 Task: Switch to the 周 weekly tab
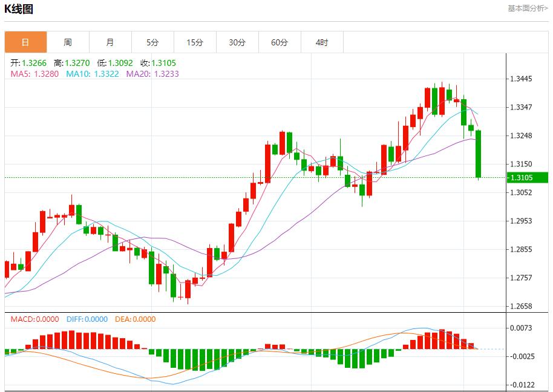point(68,42)
